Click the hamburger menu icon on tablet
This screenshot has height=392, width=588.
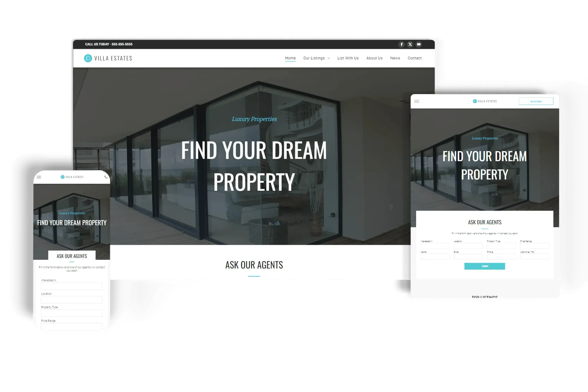click(x=416, y=102)
